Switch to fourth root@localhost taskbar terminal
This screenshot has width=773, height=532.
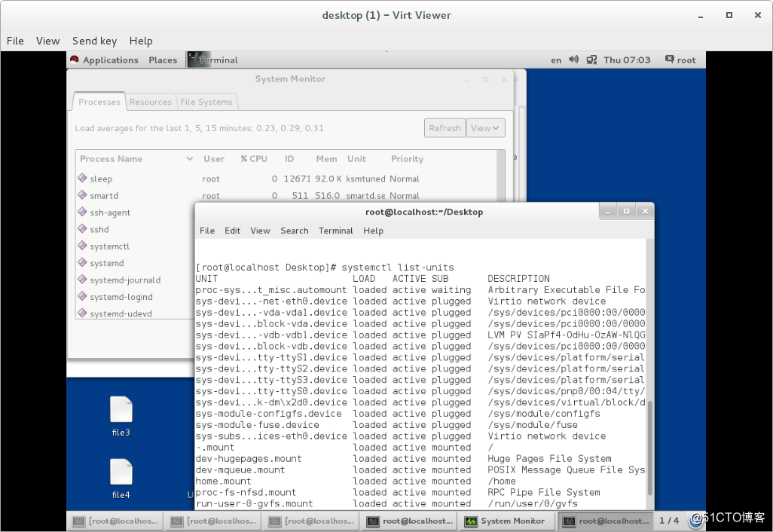click(410, 521)
